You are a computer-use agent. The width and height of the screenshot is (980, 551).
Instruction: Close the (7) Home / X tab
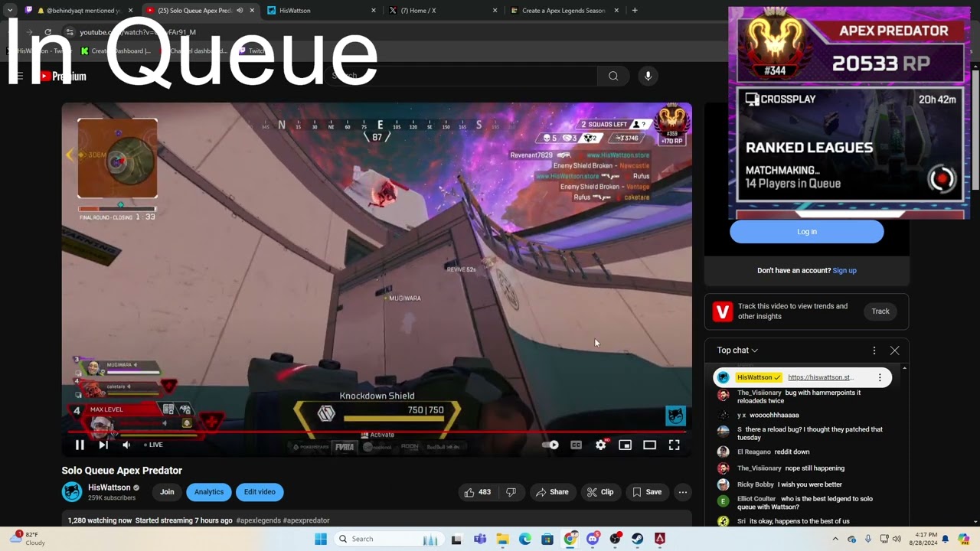pyautogui.click(x=495, y=11)
